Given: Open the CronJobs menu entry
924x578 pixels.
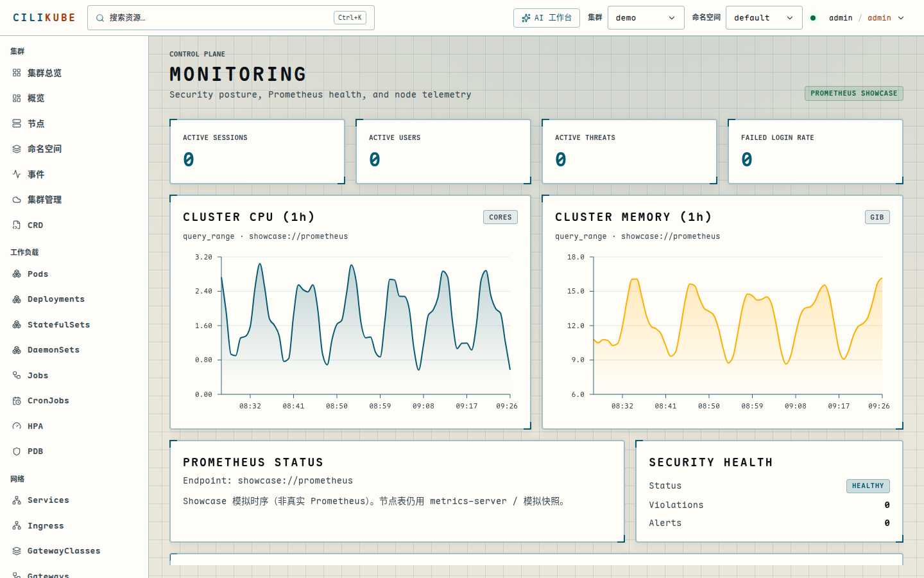Looking at the screenshot, I should pos(74,401).
